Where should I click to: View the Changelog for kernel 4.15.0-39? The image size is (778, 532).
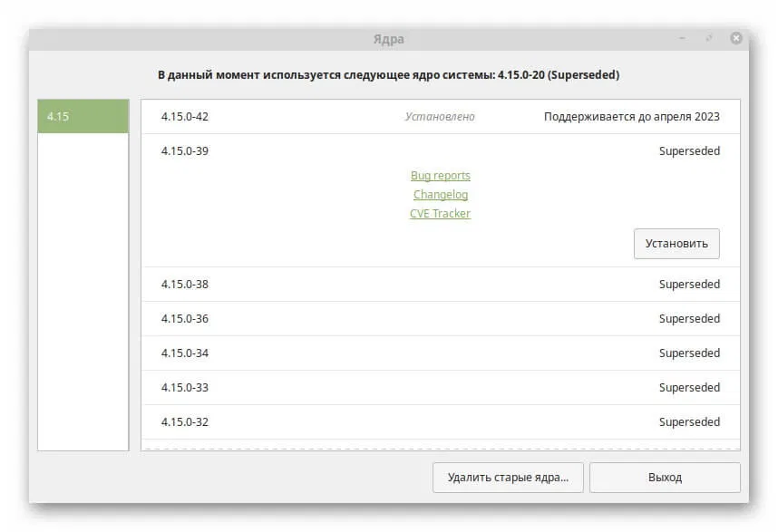click(x=441, y=194)
